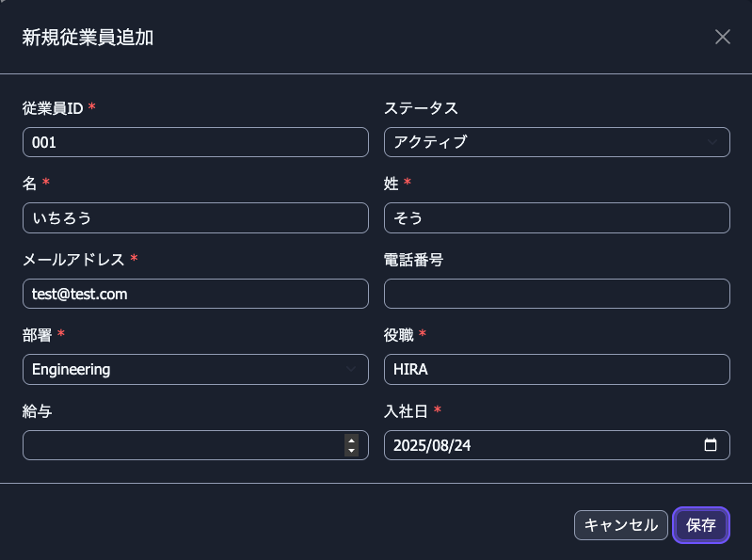
Task: Close the 新規従業員追加 dialog with X icon
Action: pyautogui.click(x=722, y=37)
